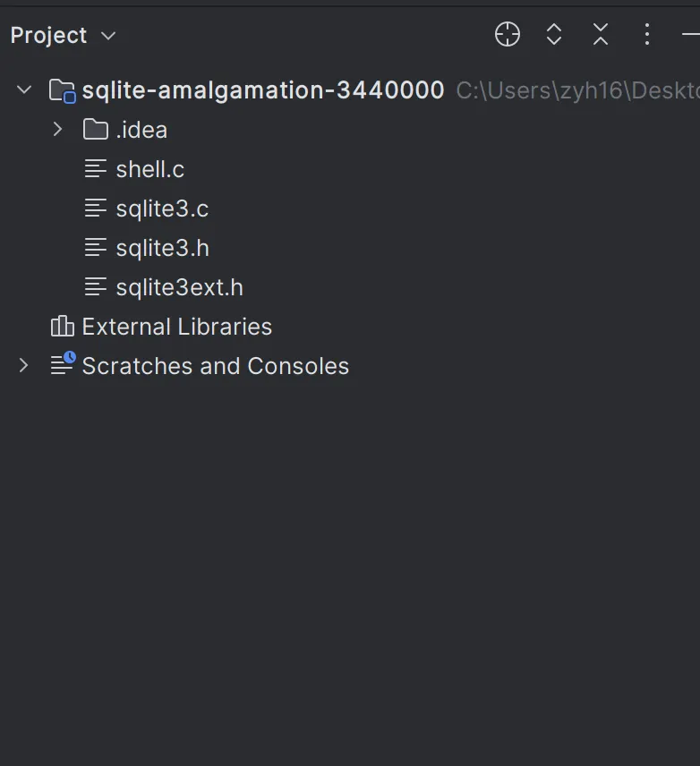Hide the Project tool window

tap(691, 35)
